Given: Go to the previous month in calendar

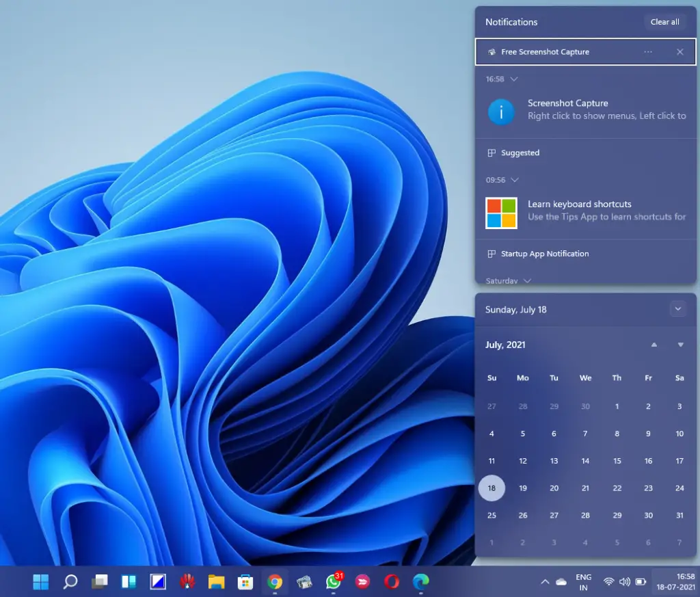Looking at the screenshot, I should point(654,345).
